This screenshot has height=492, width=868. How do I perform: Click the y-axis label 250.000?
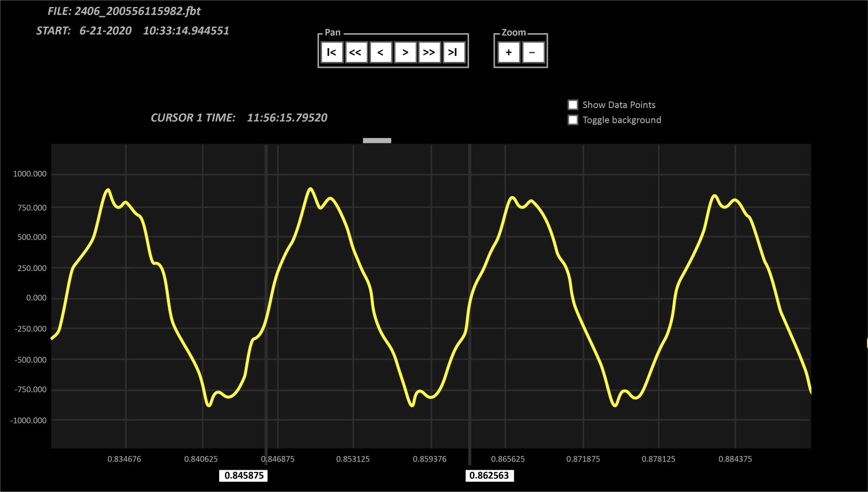point(32,268)
